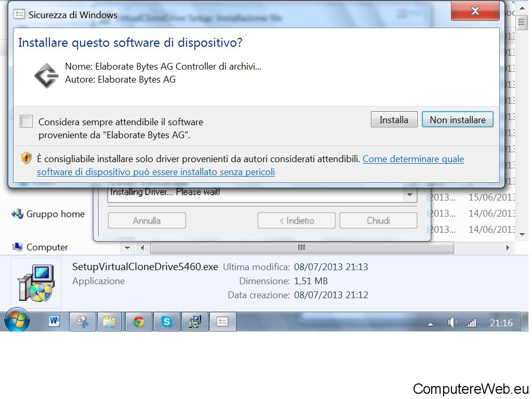The height and width of the screenshot is (399, 532).
Task: Click the horizontal scrollbar left arrow
Action: coord(142,248)
